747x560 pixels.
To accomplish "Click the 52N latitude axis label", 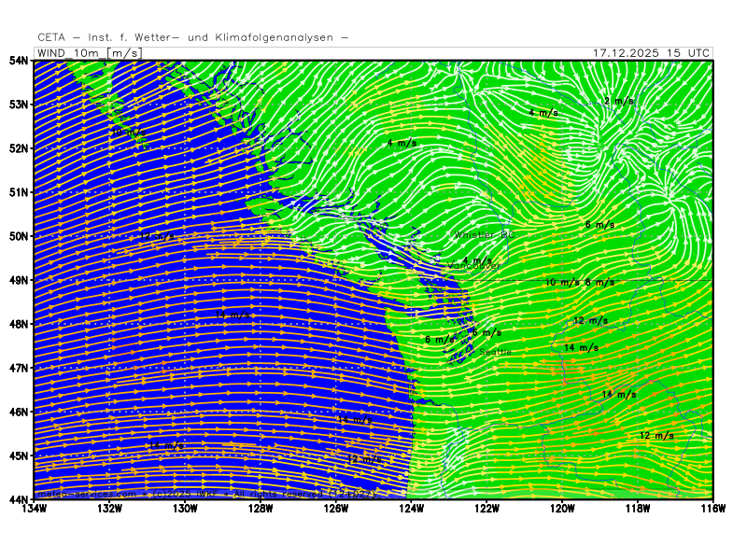I will [x=19, y=147].
